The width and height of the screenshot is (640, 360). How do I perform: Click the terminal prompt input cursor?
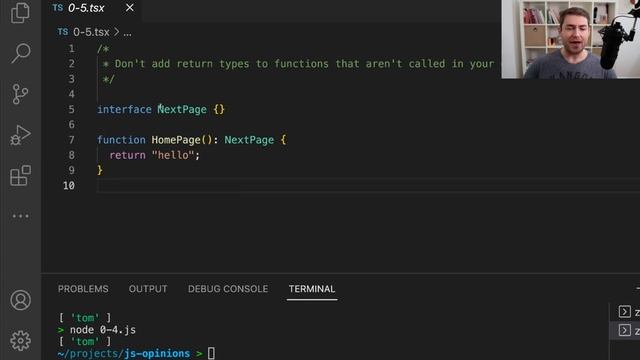[211, 353]
